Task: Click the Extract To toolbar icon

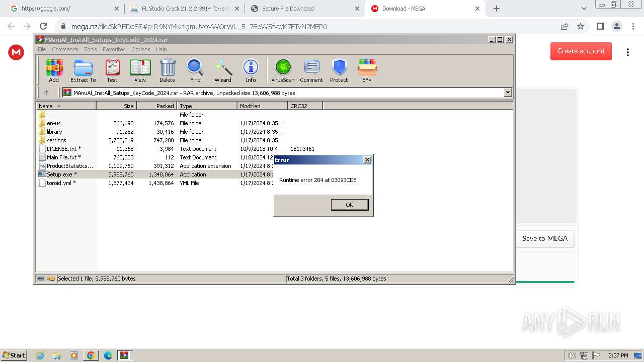Action: (83, 70)
